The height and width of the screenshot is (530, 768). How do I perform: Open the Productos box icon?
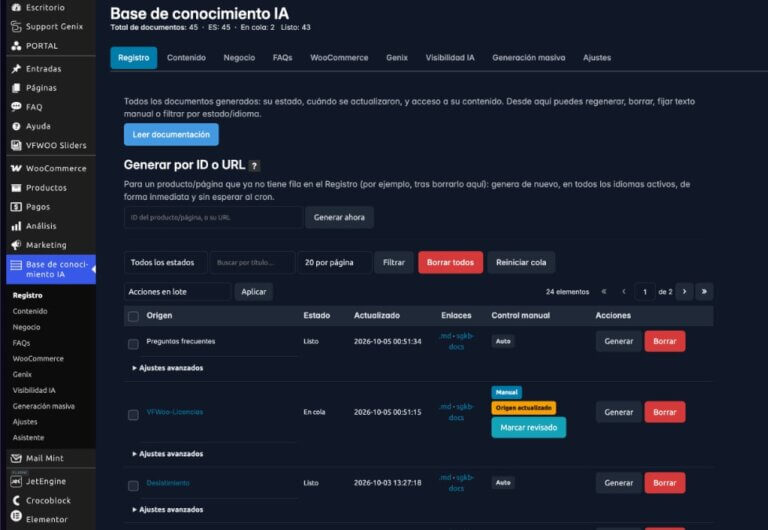pos(16,188)
